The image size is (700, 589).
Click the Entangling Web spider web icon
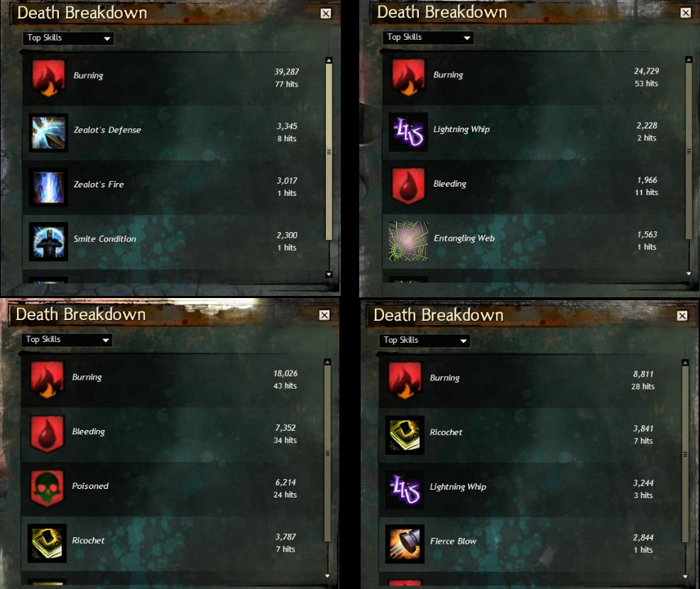pyautogui.click(x=408, y=241)
